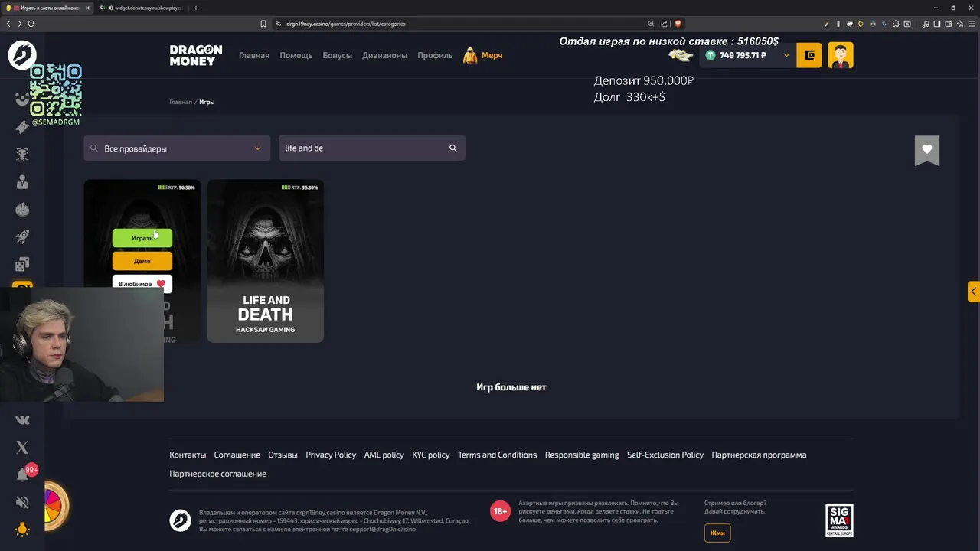Open the ticket icon in the left sidebar
This screenshot has width=980, height=551.
[x=22, y=127]
